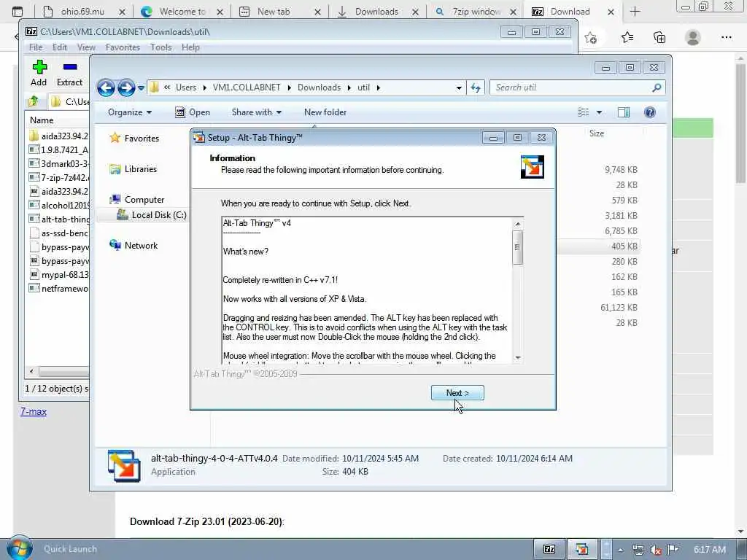Click the browser favorites star icon
The height and width of the screenshot is (560, 747).
click(627, 37)
